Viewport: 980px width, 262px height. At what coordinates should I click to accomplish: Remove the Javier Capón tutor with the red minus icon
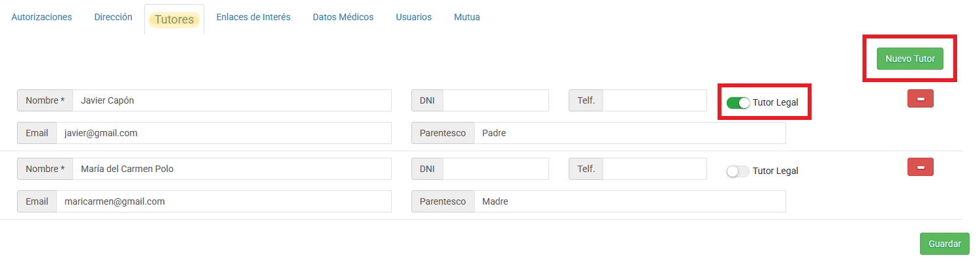[920, 98]
